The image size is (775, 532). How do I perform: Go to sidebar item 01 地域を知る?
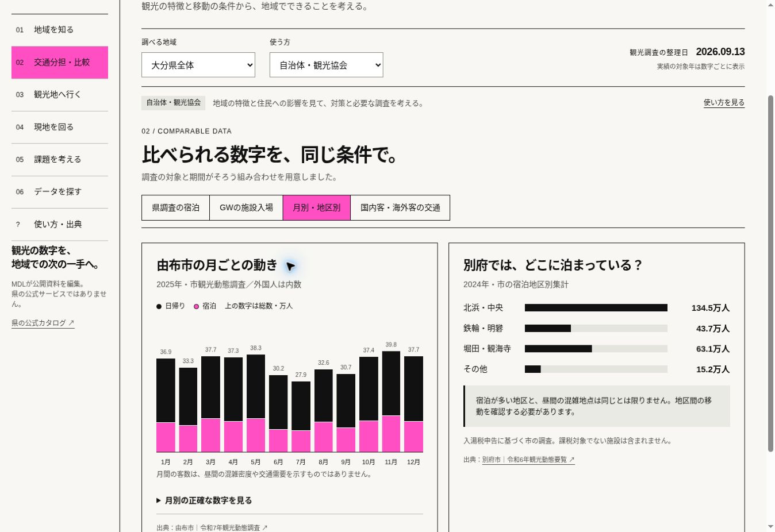click(60, 30)
